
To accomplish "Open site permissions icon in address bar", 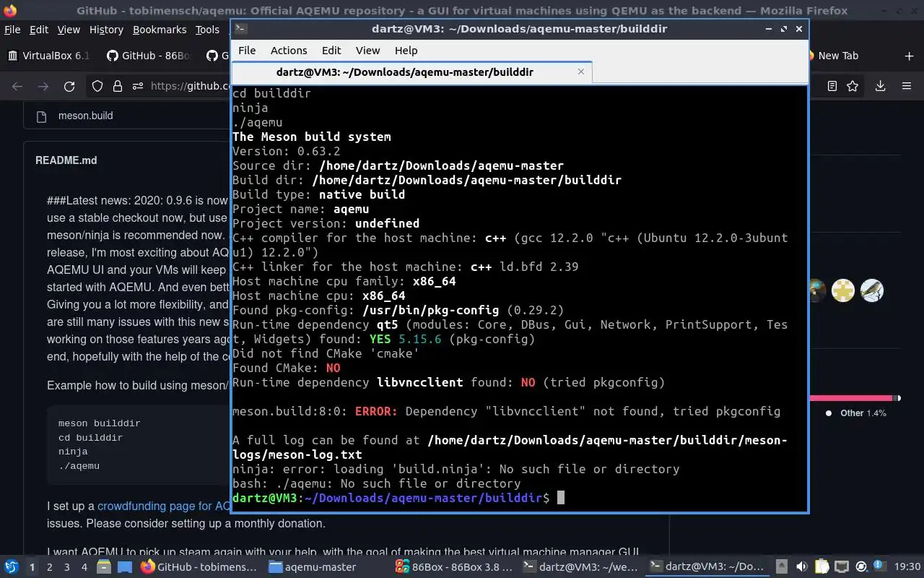I will 137,86.
